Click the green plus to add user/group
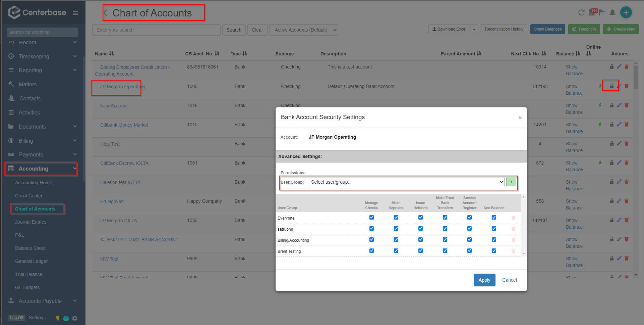 [x=511, y=182]
